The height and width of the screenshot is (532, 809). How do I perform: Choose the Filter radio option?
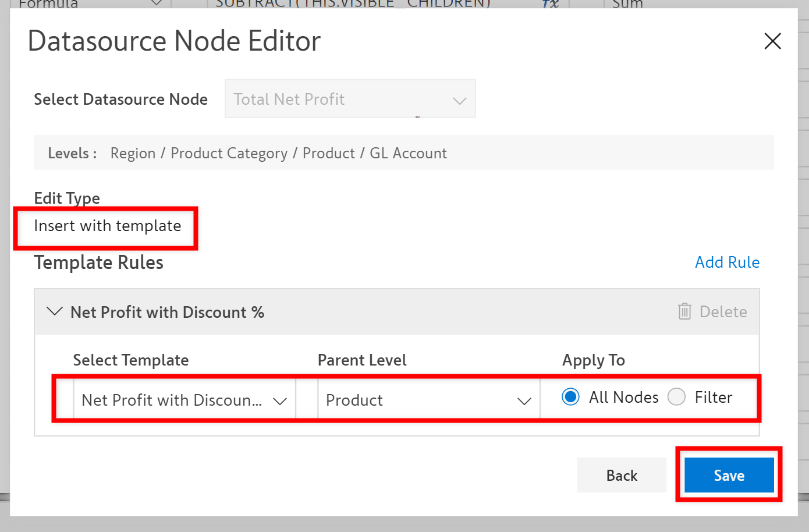tap(676, 397)
